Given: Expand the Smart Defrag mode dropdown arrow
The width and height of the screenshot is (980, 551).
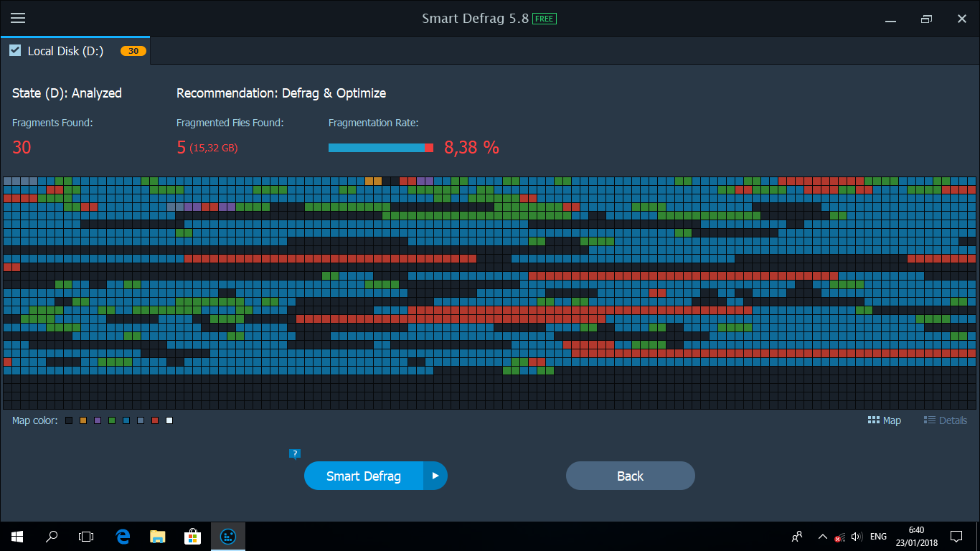Looking at the screenshot, I should tap(435, 476).
